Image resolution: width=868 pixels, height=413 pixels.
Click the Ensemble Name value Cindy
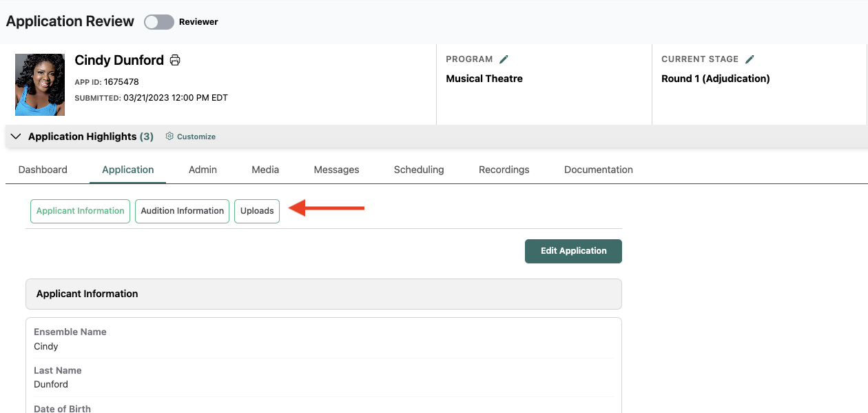(46, 346)
